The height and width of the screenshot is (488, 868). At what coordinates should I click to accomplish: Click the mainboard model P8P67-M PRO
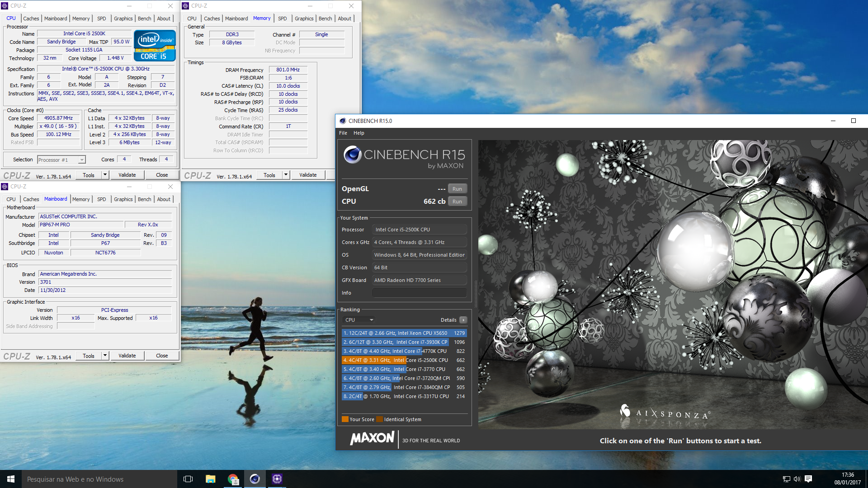(81, 225)
